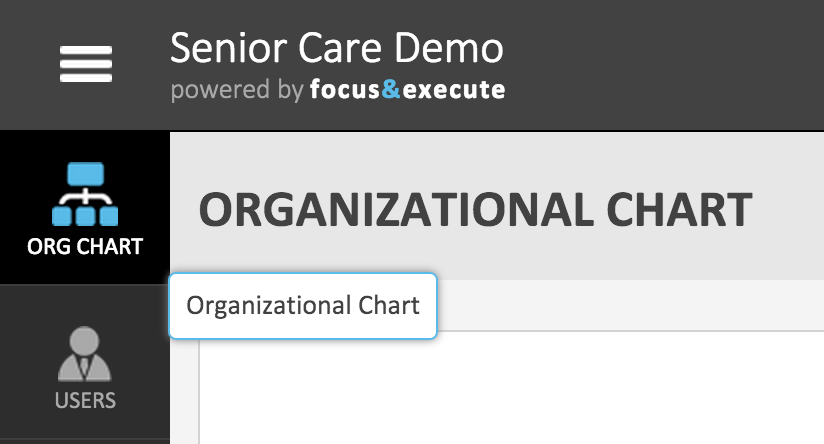
Task: Click the blue org chart hierarchy icon
Action: (x=85, y=195)
